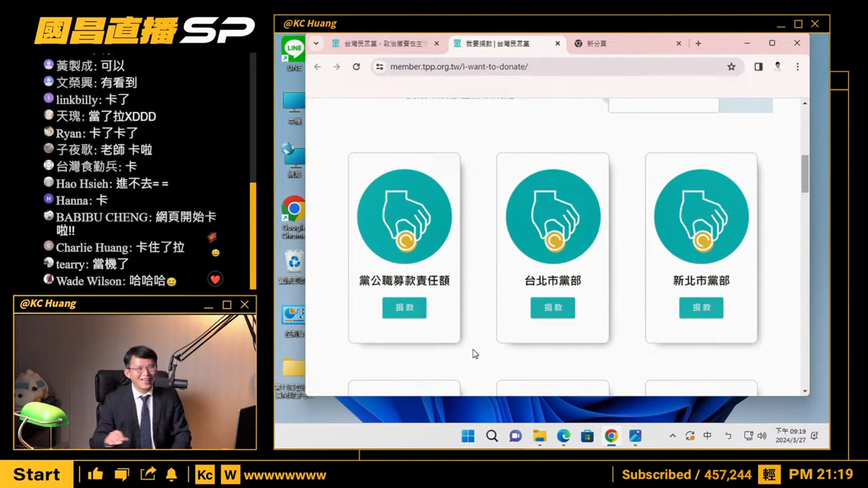Click the volume icon in the system tray

762,436
